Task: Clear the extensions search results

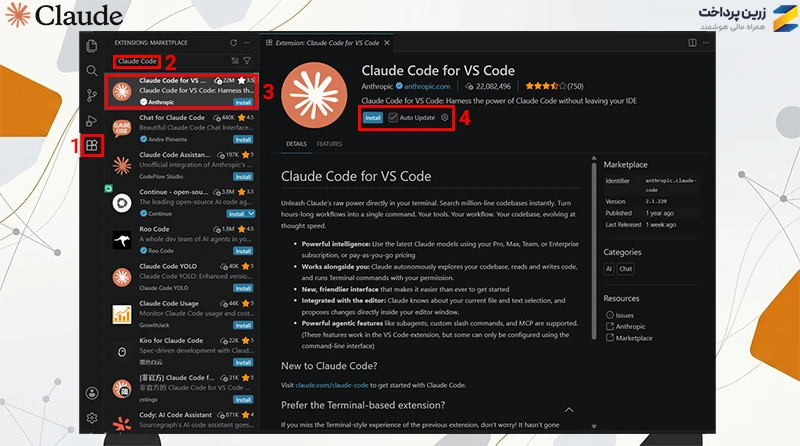Action: tap(235, 61)
